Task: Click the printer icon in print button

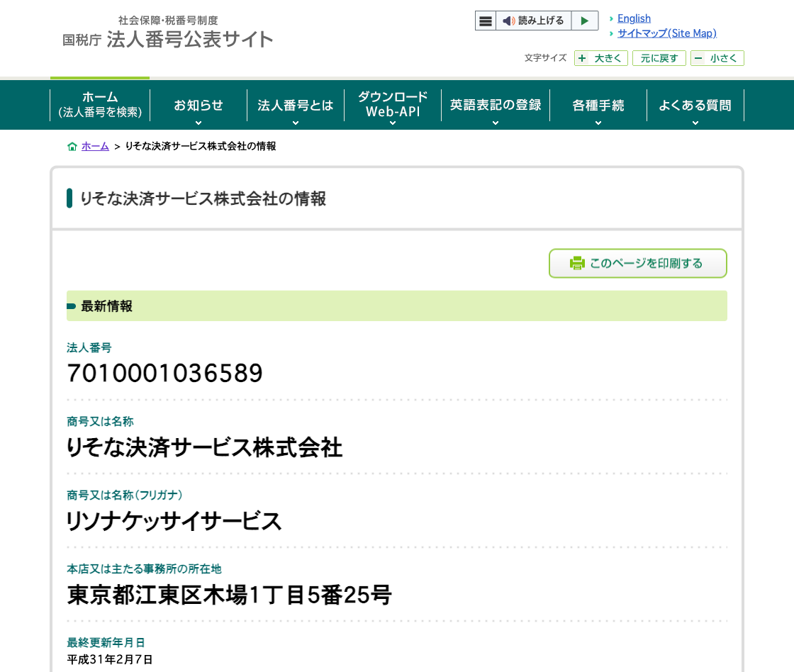Action: [577, 263]
